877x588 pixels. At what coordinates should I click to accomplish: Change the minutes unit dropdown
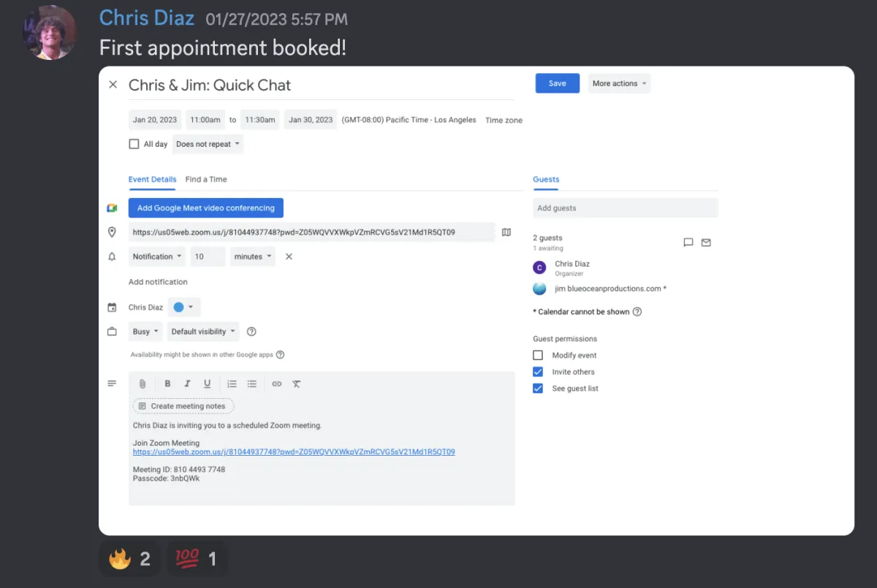pos(253,256)
